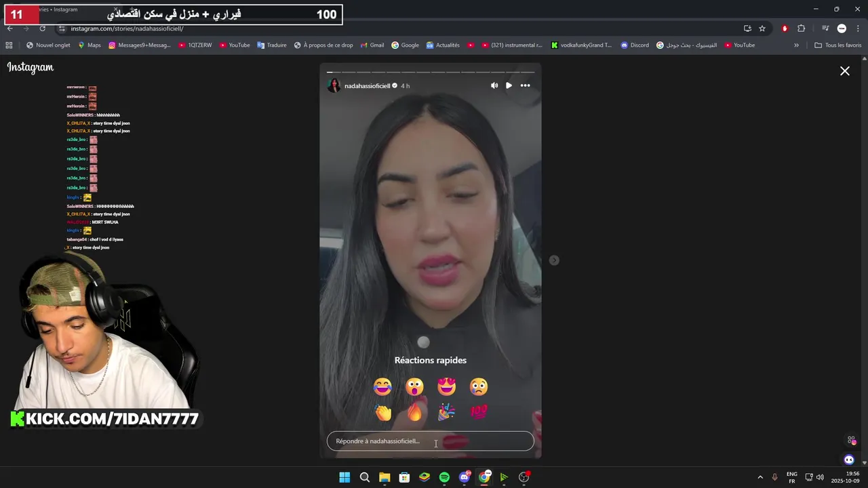The height and width of the screenshot is (488, 868).
Task: Open the Google bookmark
Action: point(405,45)
